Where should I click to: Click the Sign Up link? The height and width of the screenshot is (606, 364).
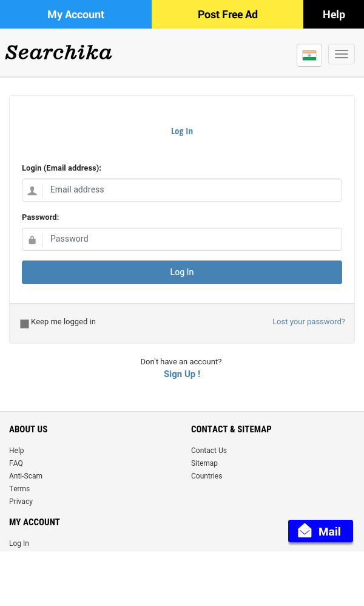[182, 374]
